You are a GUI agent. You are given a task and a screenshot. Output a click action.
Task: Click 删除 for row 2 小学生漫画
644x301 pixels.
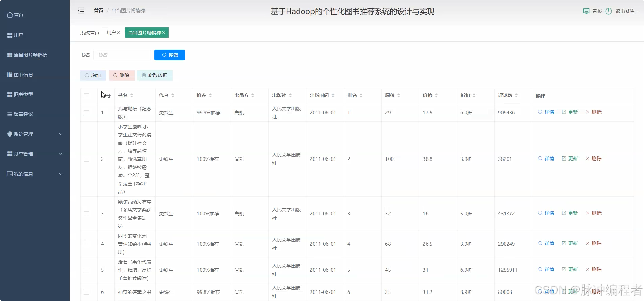[x=593, y=158]
